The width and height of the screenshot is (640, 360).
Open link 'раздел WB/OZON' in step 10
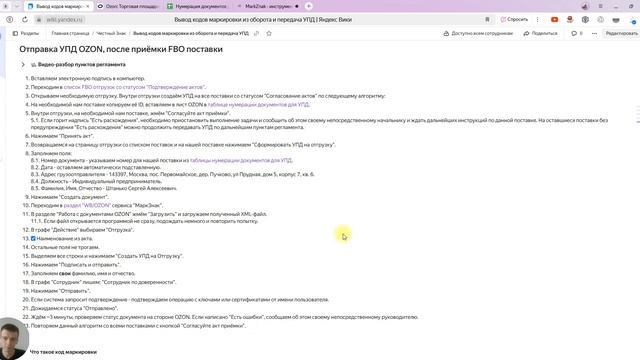tap(87, 205)
